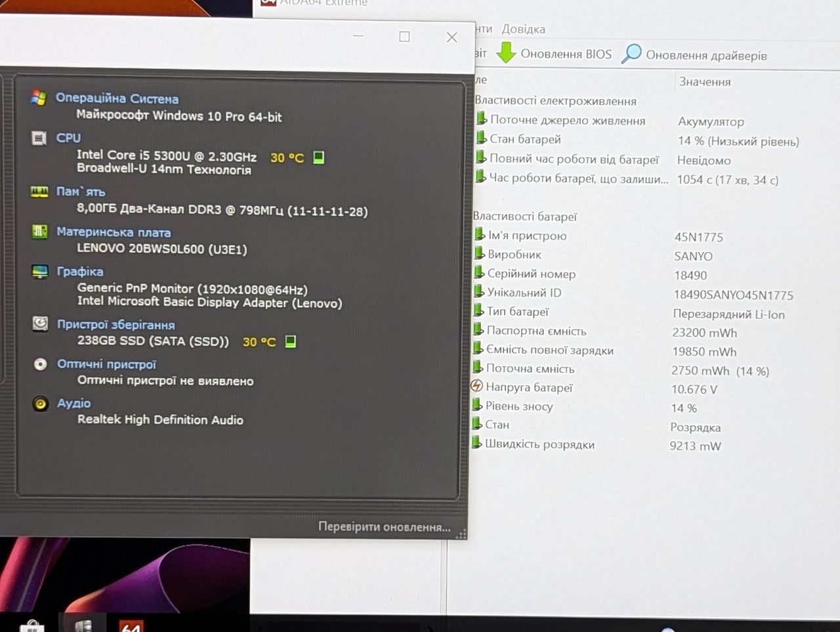
Task: Click the Значення column header
Action: tap(705, 82)
